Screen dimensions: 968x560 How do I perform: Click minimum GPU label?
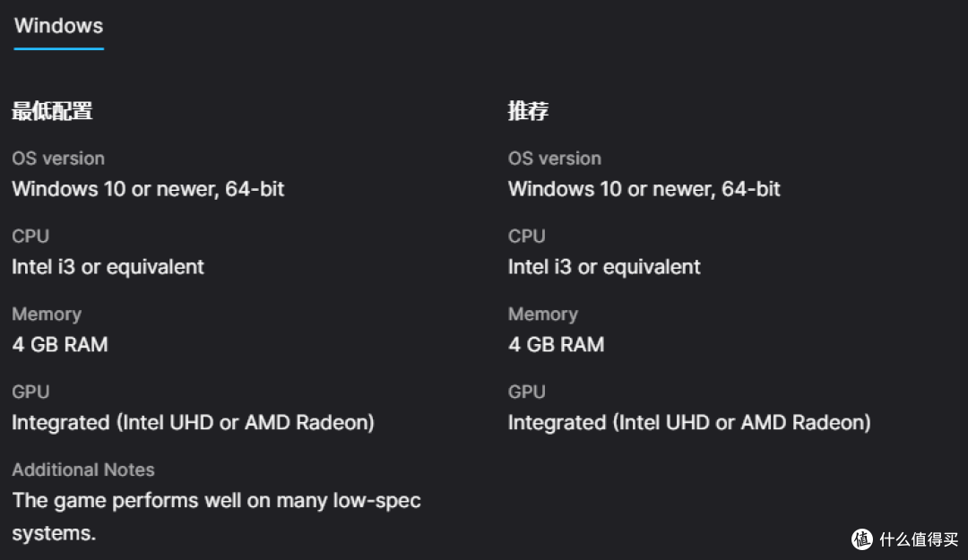pos(30,392)
